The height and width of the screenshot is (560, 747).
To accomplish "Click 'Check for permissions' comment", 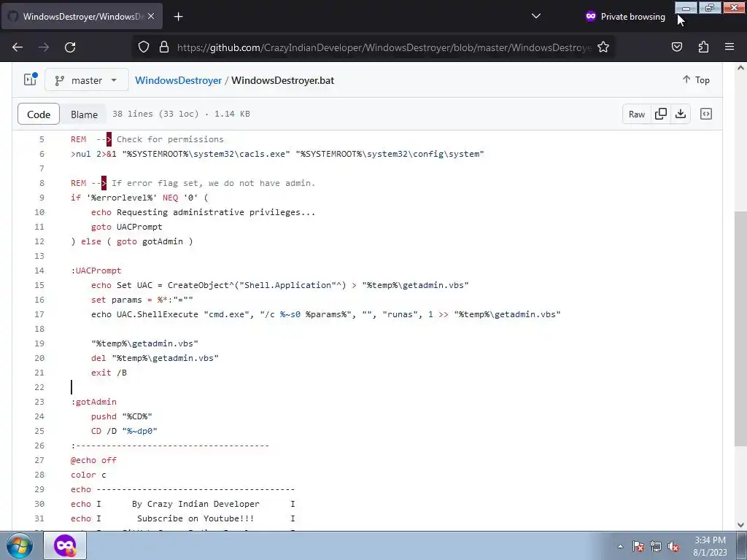I will pyautogui.click(x=170, y=139).
